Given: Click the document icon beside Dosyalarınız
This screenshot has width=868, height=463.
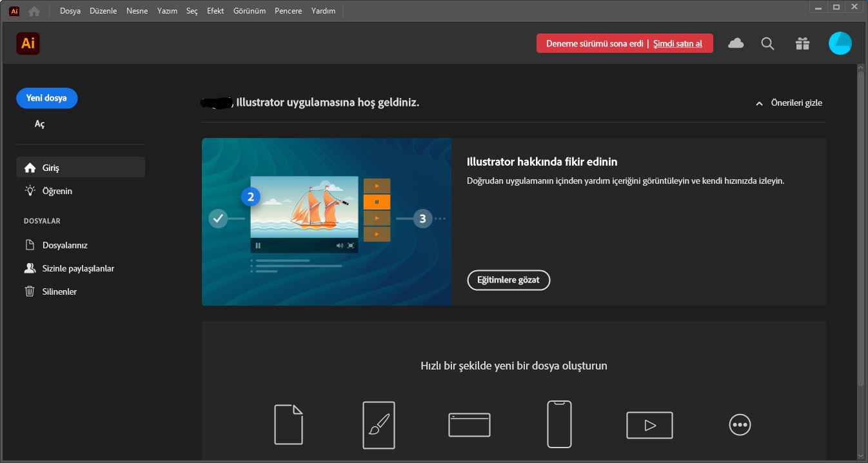Looking at the screenshot, I should click(30, 245).
